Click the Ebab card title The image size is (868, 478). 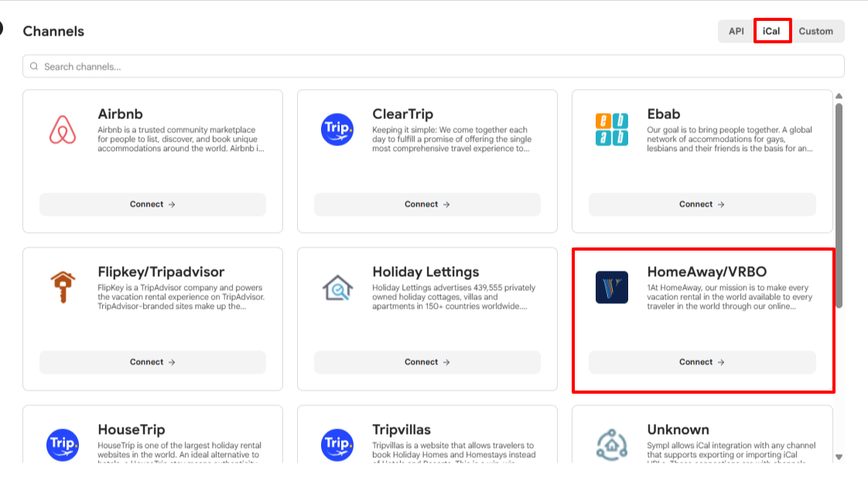tap(663, 114)
